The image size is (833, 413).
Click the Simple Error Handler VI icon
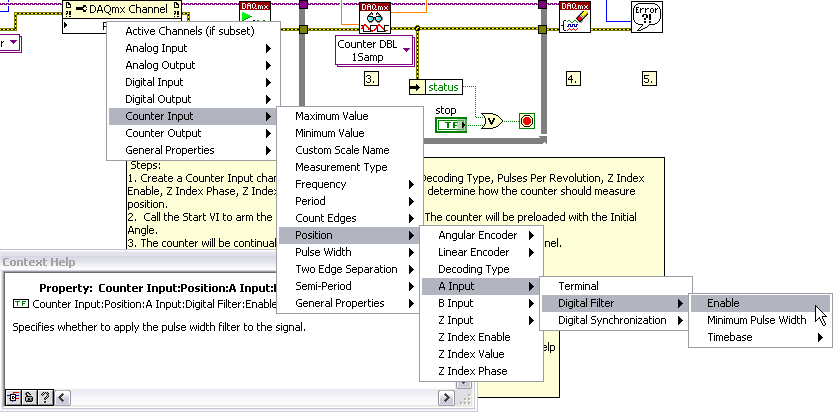[647, 17]
